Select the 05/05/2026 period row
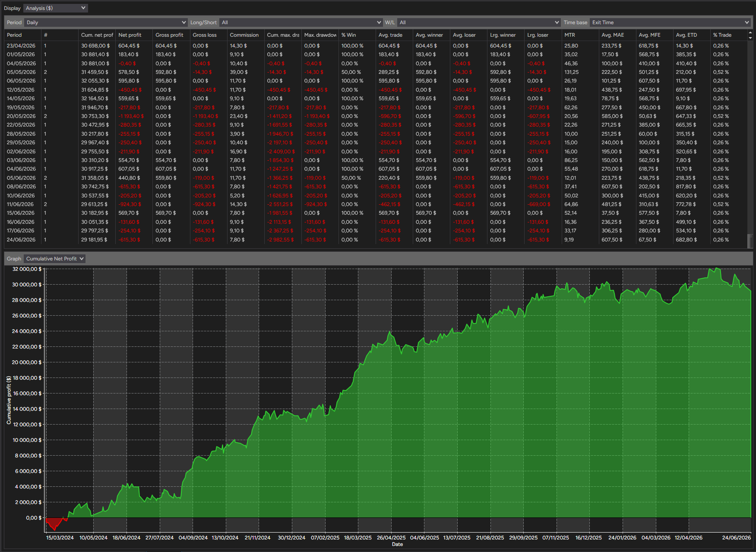 click(x=376, y=72)
